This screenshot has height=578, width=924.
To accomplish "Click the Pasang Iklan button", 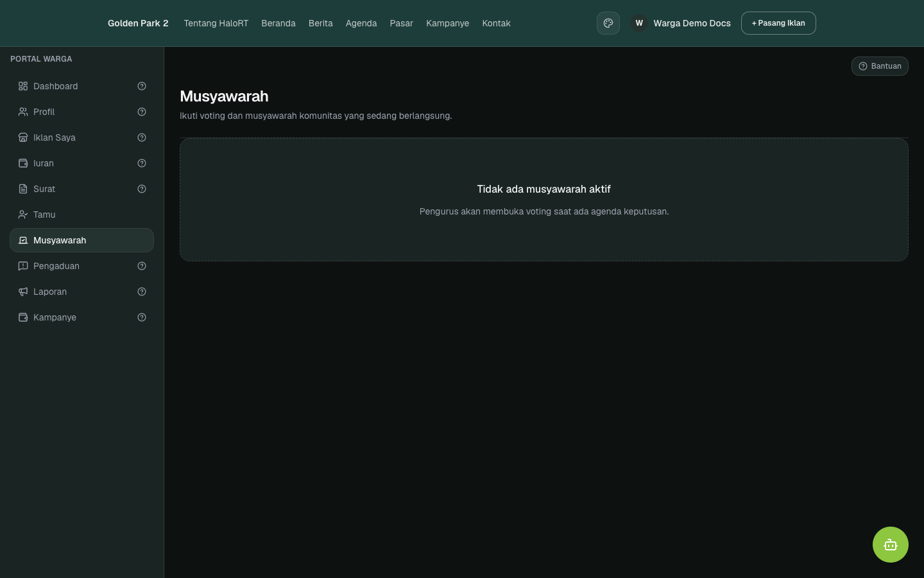I will tap(778, 23).
